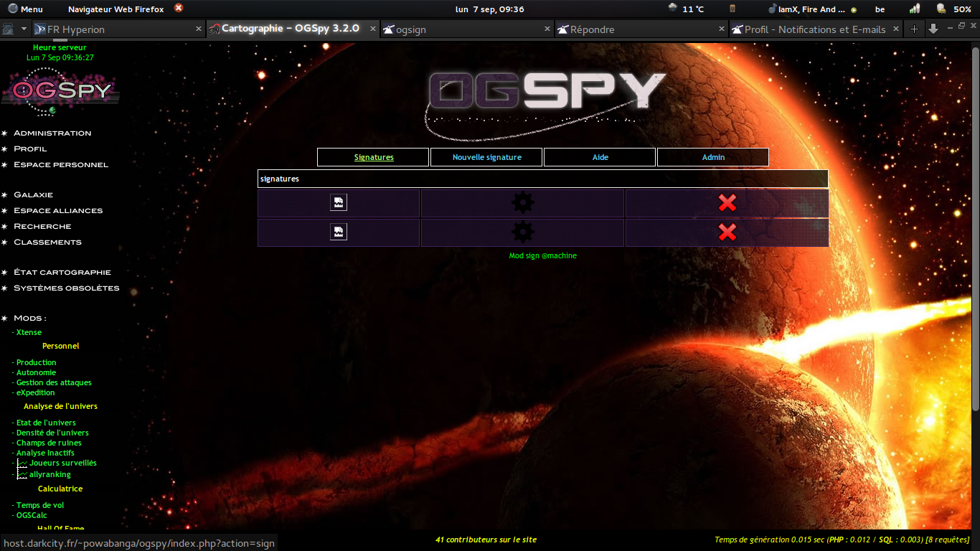Open Temps de vol mod
The height and width of the screenshot is (551, 980).
(x=40, y=505)
